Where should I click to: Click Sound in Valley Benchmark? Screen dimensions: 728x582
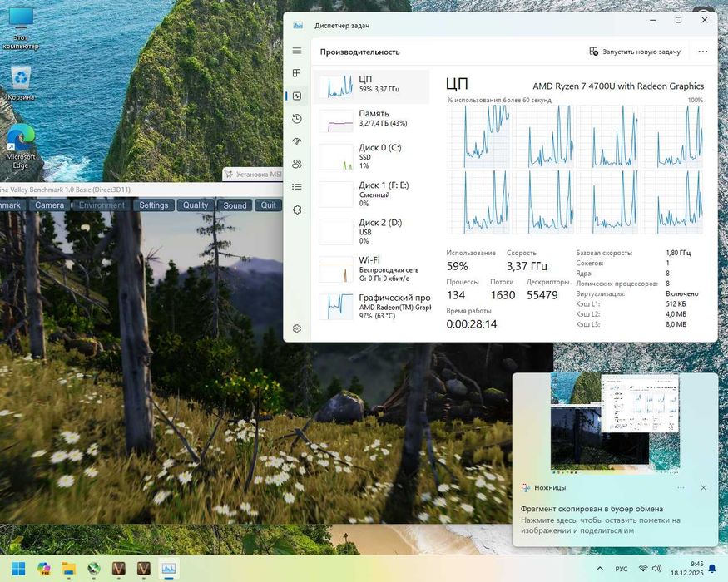(235, 205)
